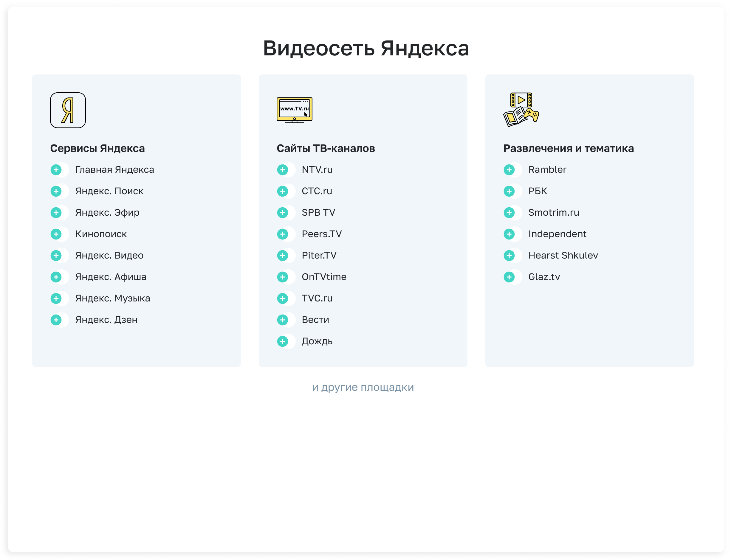This screenshot has width=731, height=560.
Task: Select the Glaz.tv list text
Action: pos(544,277)
